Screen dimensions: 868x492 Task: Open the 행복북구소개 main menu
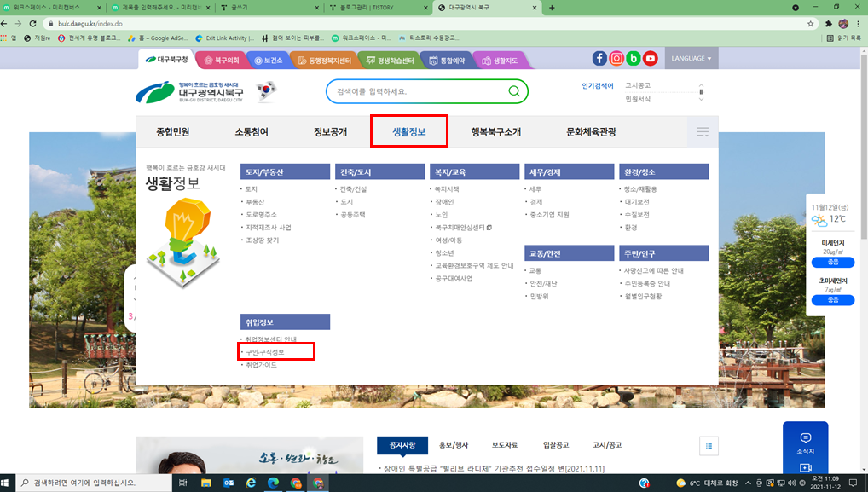pos(496,131)
